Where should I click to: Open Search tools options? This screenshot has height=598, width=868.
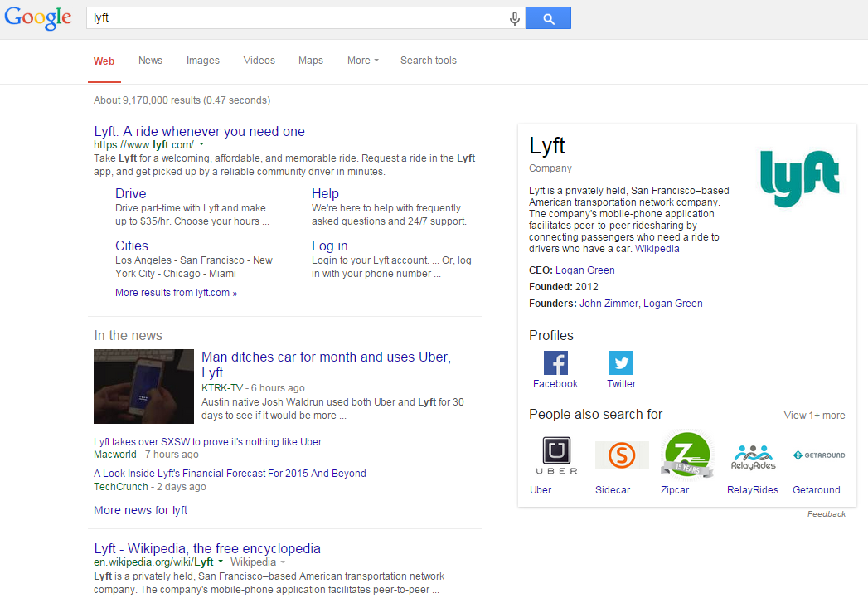pyautogui.click(x=428, y=61)
